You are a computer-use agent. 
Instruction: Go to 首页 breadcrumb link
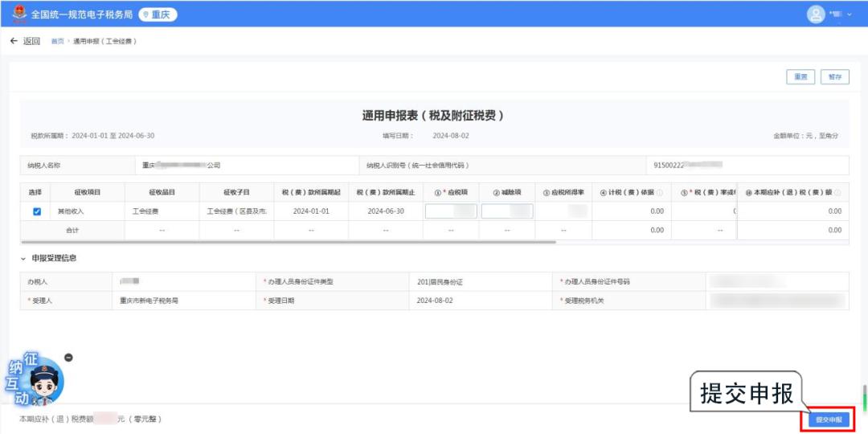[57, 42]
